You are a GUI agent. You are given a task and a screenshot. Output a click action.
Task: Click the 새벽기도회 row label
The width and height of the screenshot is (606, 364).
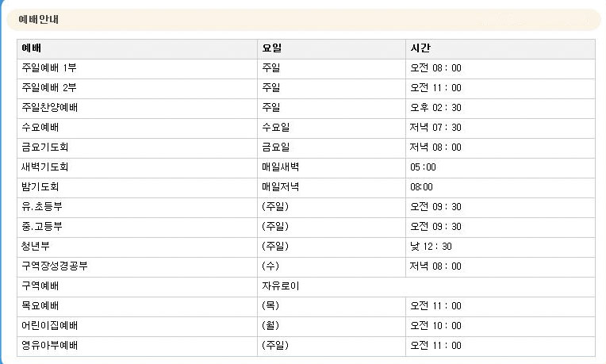(45, 167)
